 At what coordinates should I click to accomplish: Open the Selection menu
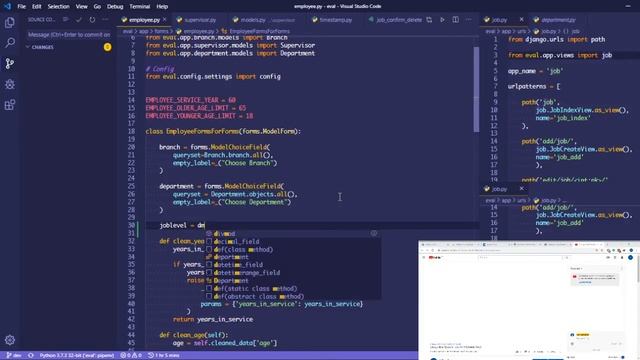tap(58, 7)
